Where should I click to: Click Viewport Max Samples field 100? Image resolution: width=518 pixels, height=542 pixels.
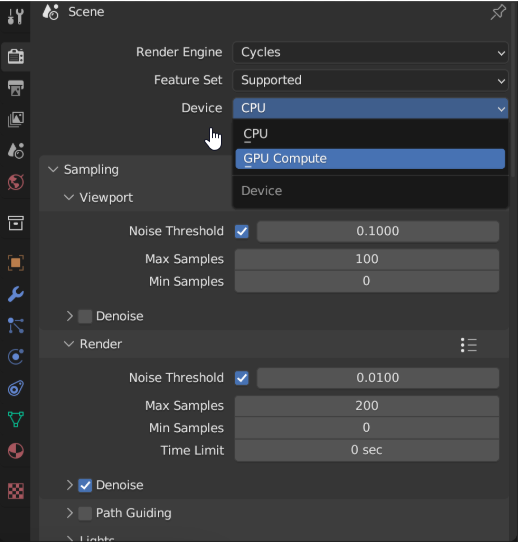point(367,259)
